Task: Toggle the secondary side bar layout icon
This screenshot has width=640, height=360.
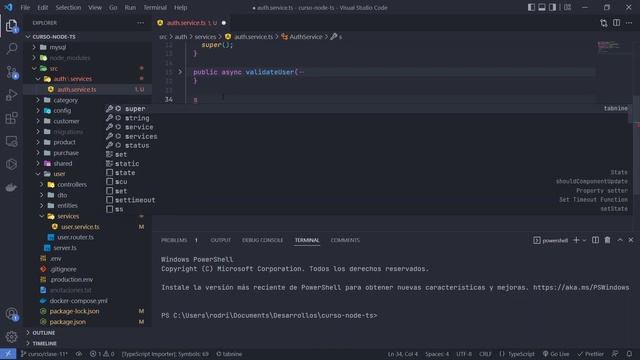Action: click(552, 7)
